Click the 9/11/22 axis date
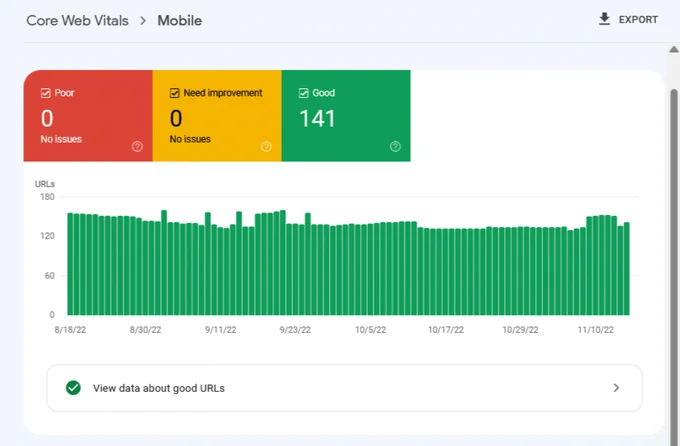The width and height of the screenshot is (680, 446). [220, 330]
